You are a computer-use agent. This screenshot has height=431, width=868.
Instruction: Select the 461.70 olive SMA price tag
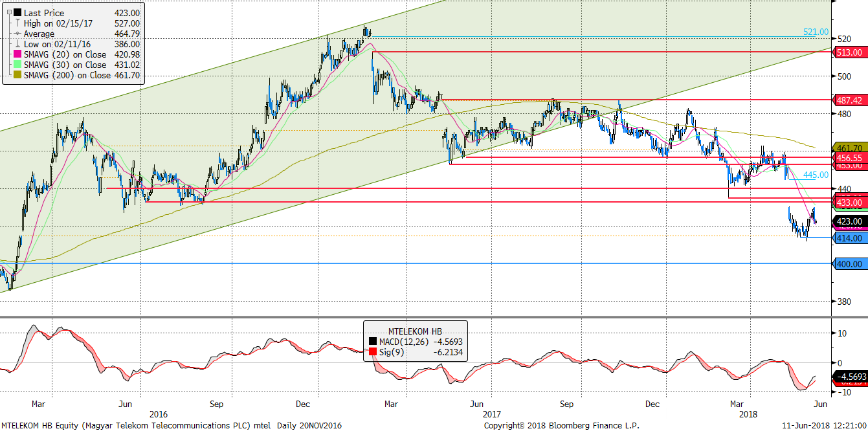point(849,148)
